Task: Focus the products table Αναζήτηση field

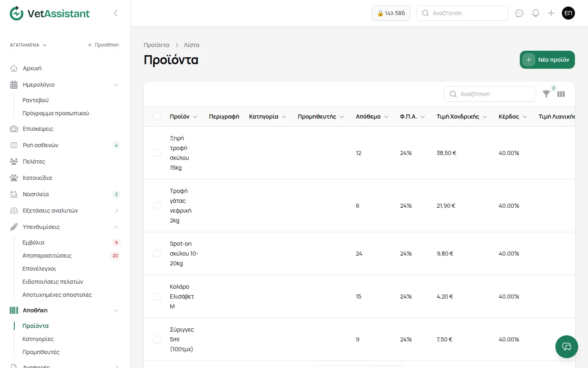Action: (490, 94)
